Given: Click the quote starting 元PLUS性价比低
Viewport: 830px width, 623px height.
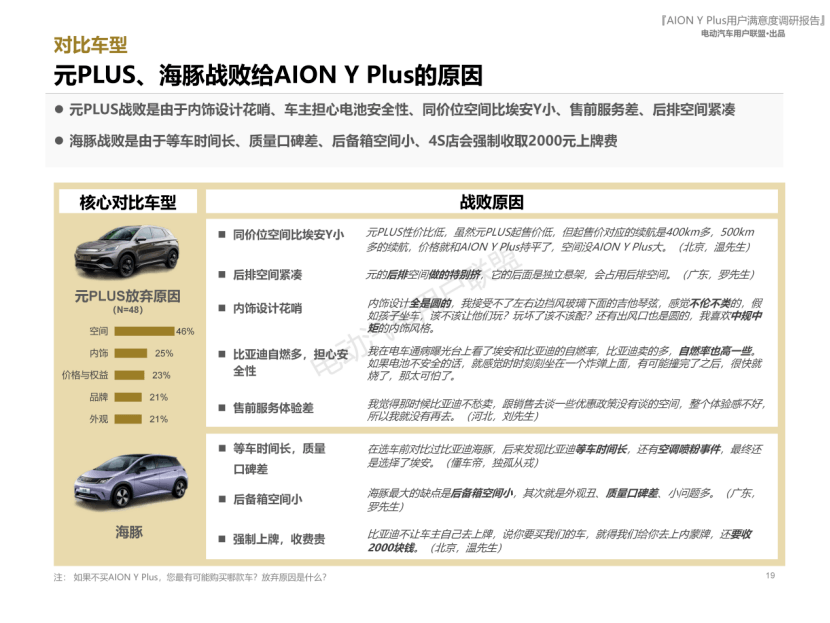Looking at the screenshot, I should [x=561, y=239].
